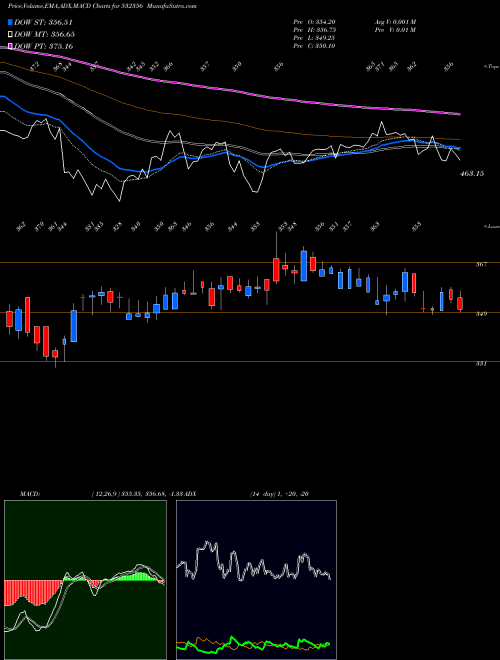Click the 'Pre H: 356.75' high value
500x660 pixels.
click(x=314, y=30)
